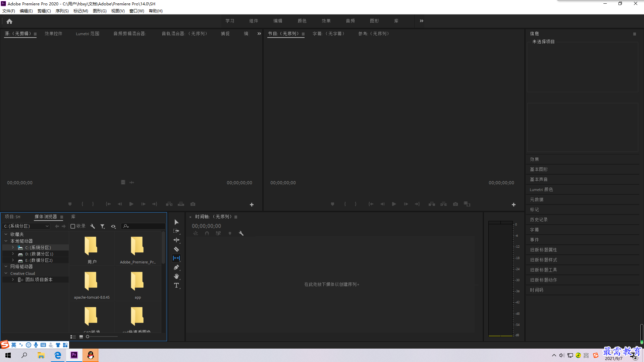Collapse the 本地驱动器 tree node
644x362 pixels.
6,241
